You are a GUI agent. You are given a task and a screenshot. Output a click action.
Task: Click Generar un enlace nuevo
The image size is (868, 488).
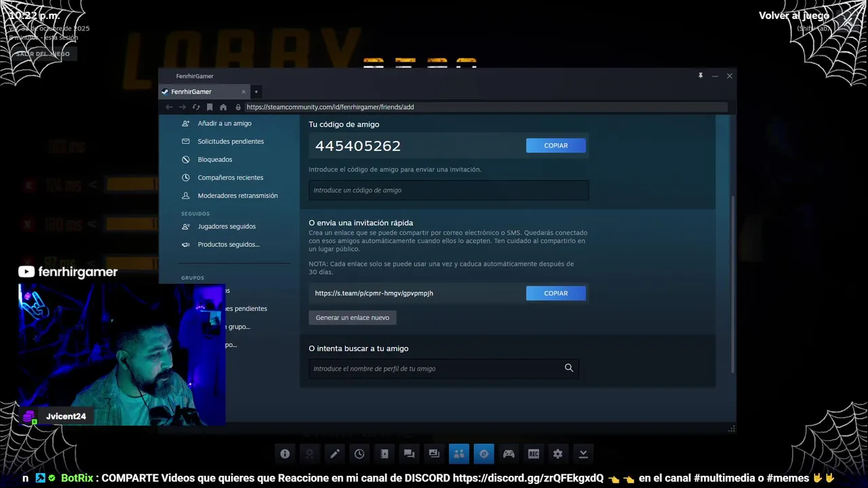[353, 317]
